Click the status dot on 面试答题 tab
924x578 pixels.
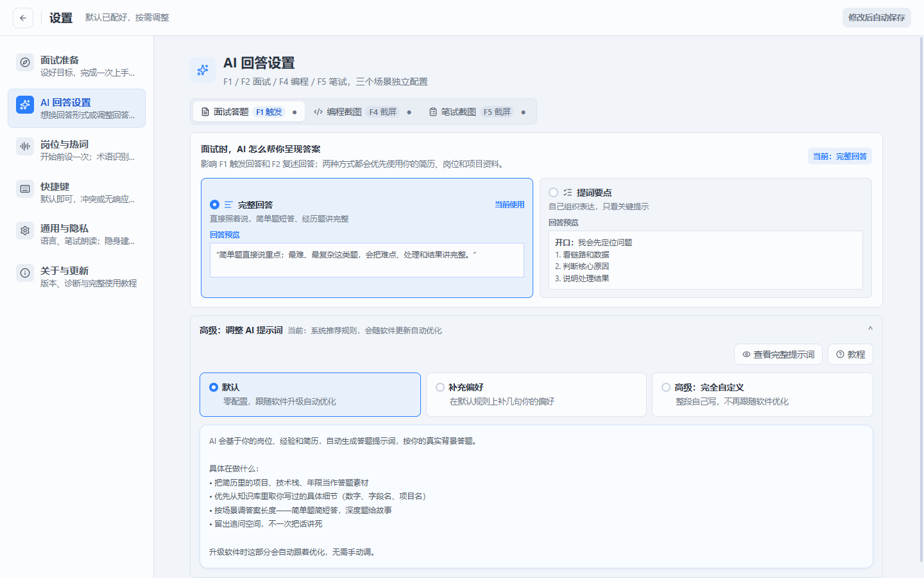(x=295, y=112)
